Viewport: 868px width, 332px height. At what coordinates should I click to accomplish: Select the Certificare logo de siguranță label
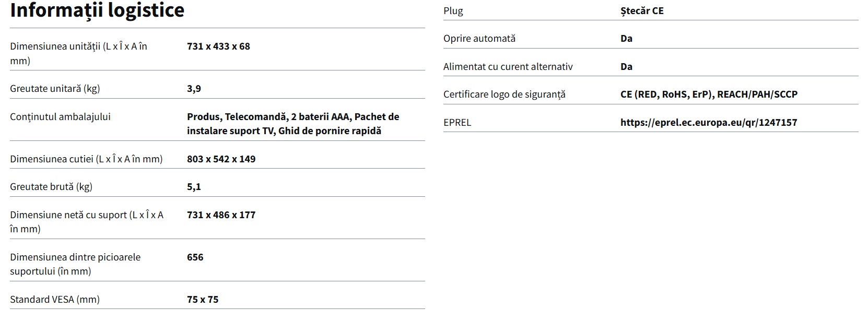[504, 94]
